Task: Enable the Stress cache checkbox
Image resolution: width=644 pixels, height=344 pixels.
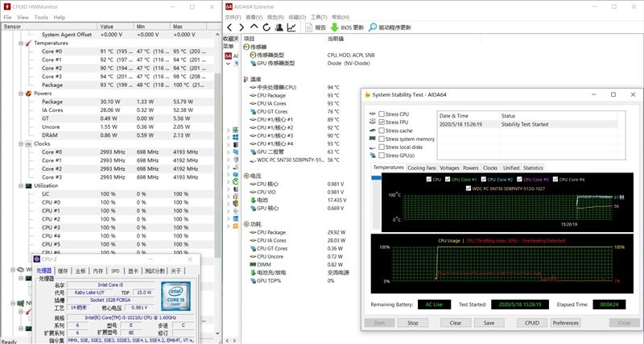Action: (382, 131)
